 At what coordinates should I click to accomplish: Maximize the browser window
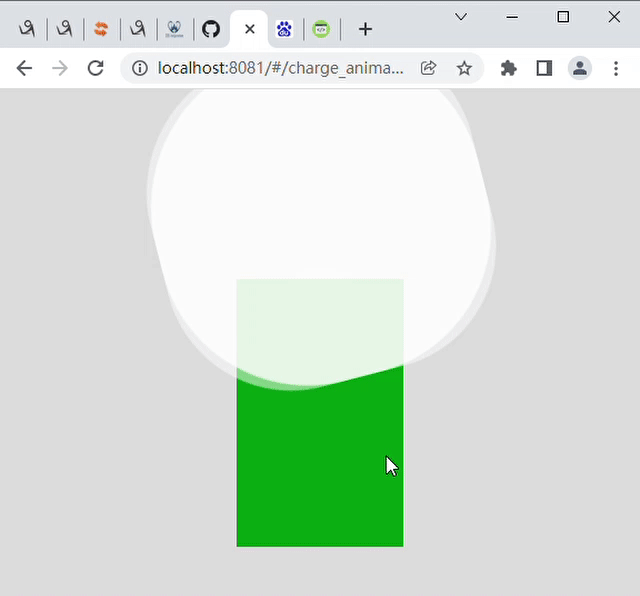(x=563, y=17)
